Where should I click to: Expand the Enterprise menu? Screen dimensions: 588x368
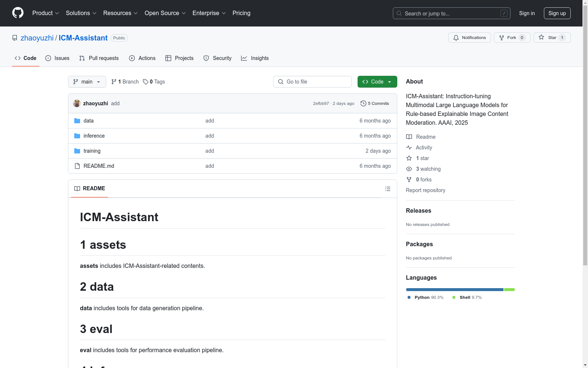(209, 13)
